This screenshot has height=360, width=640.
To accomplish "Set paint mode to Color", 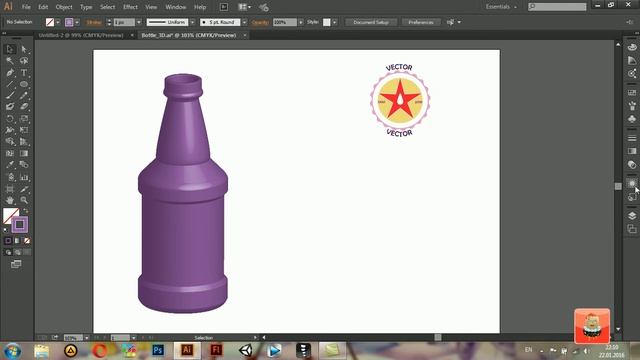I will click(x=8, y=241).
